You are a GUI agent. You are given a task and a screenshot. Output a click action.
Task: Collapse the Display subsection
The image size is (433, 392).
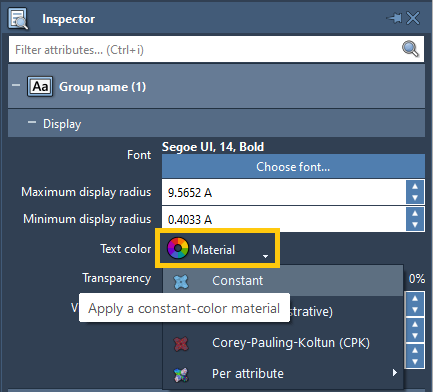[x=32, y=122]
